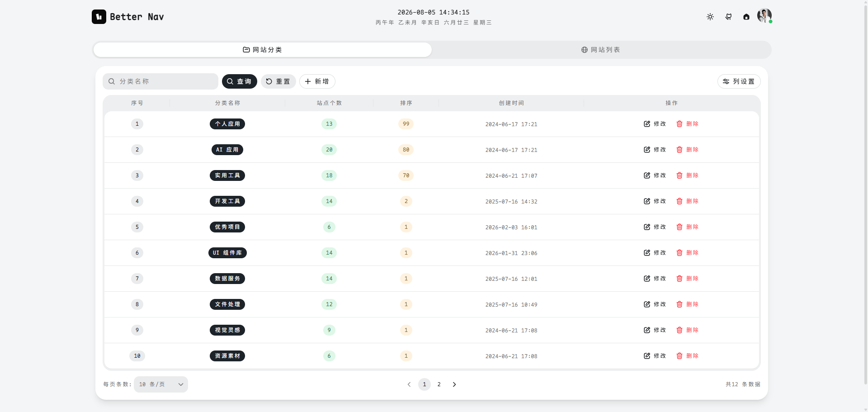
Task: Delete the 个人应用 row
Action: (688, 124)
